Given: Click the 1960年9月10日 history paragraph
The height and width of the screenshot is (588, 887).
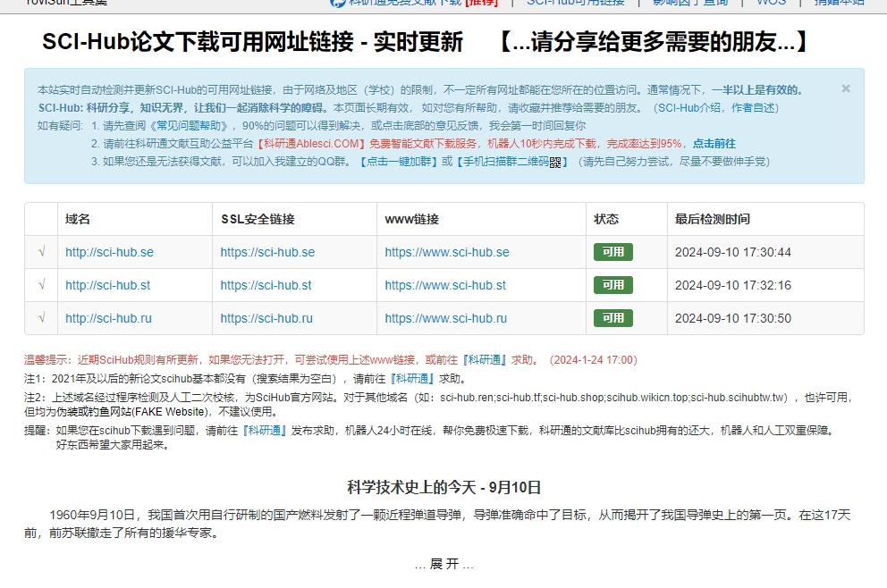Looking at the screenshot, I should coord(437,524).
